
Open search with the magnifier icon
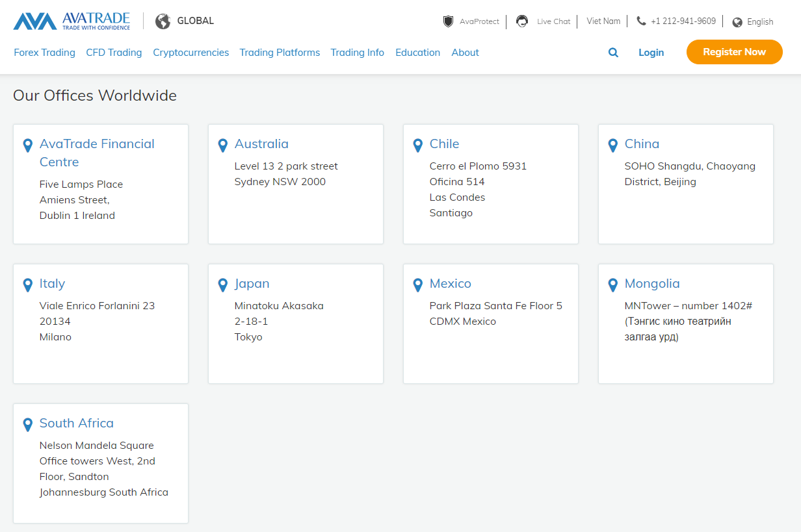[x=613, y=53]
